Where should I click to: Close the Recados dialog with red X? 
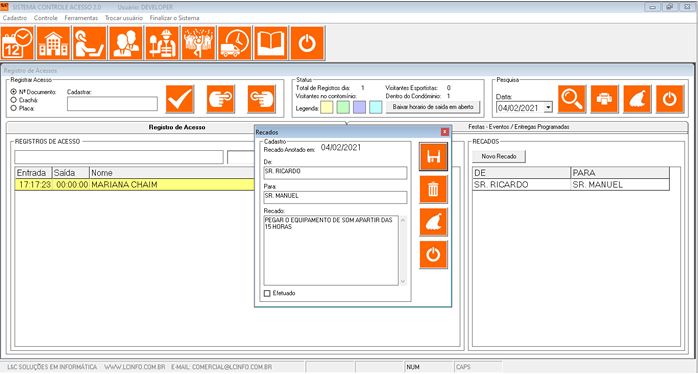click(x=444, y=132)
